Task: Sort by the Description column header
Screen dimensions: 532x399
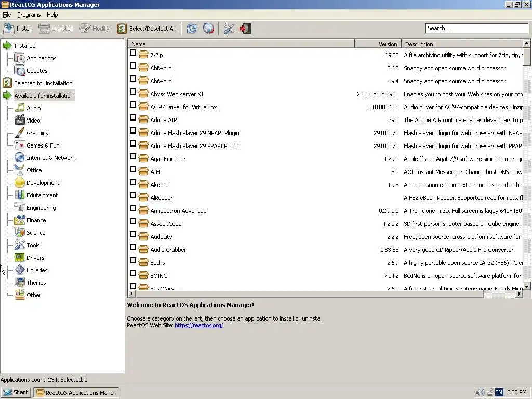Action: 462,44
